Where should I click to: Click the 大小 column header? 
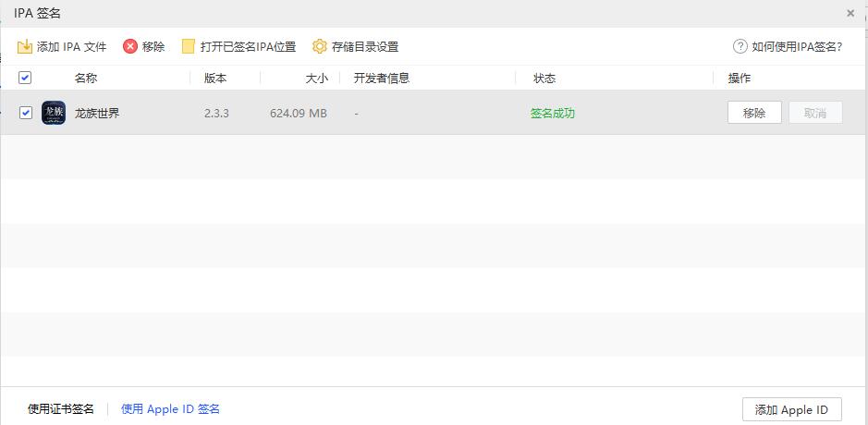coord(317,79)
